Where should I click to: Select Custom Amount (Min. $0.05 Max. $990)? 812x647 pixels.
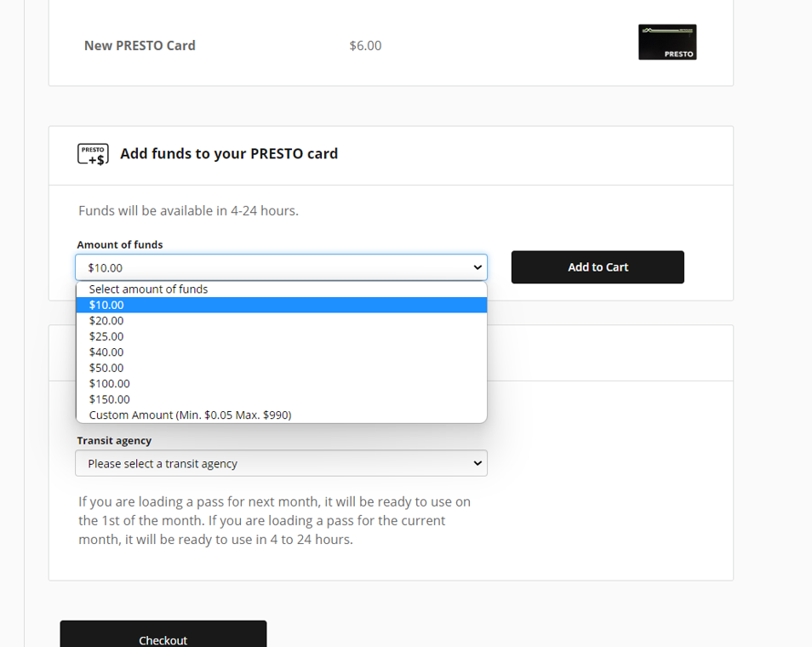(281, 415)
